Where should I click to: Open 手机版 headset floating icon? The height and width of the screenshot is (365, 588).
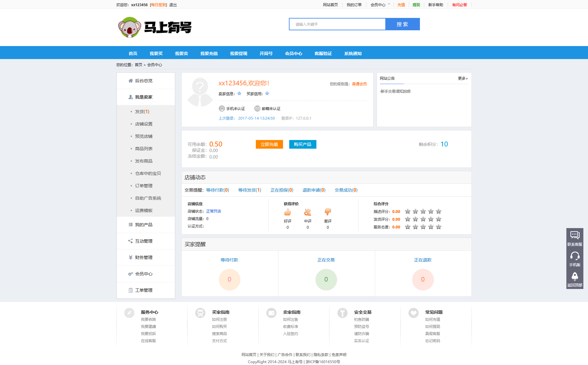click(x=575, y=258)
